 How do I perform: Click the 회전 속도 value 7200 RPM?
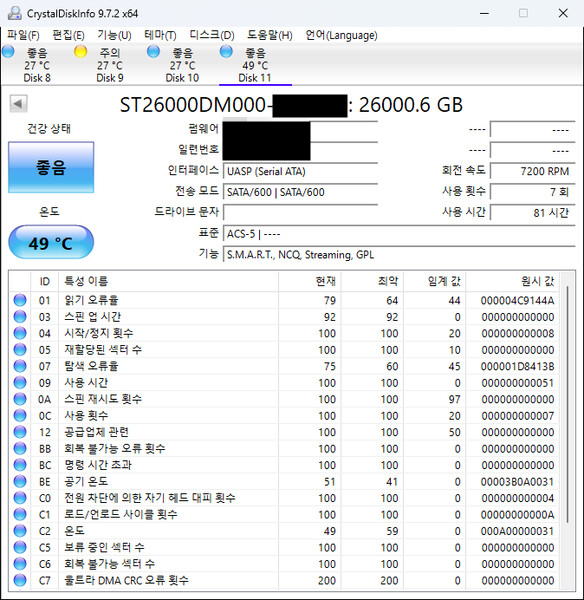point(533,171)
